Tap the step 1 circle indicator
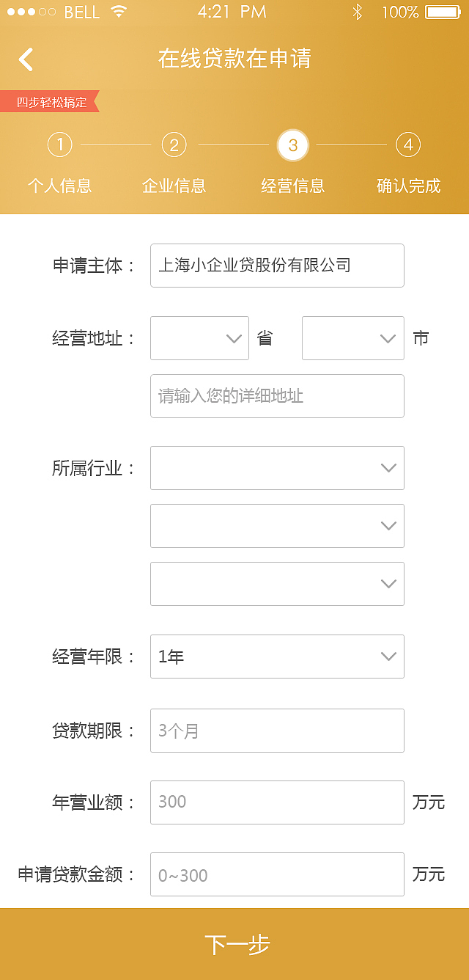469x980 pixels. 59,145
